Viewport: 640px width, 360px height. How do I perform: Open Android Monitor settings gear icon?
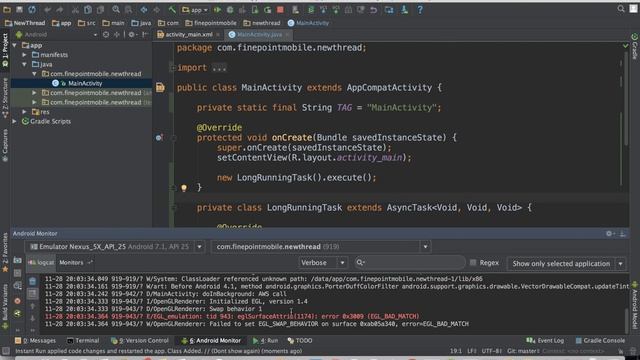[x=609, y=233]
